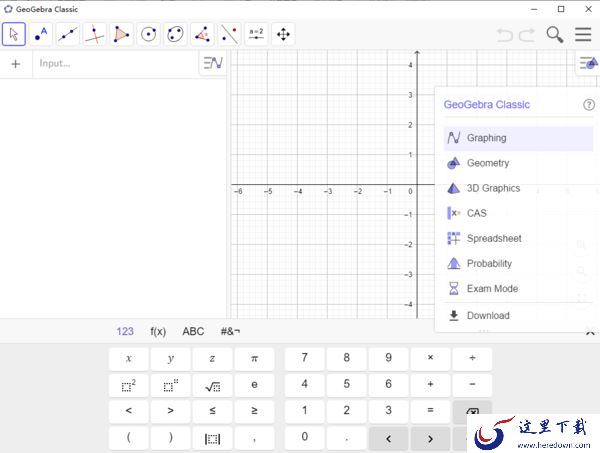
Task: Tap the y key on keyboard
Action: coord(171,358)
